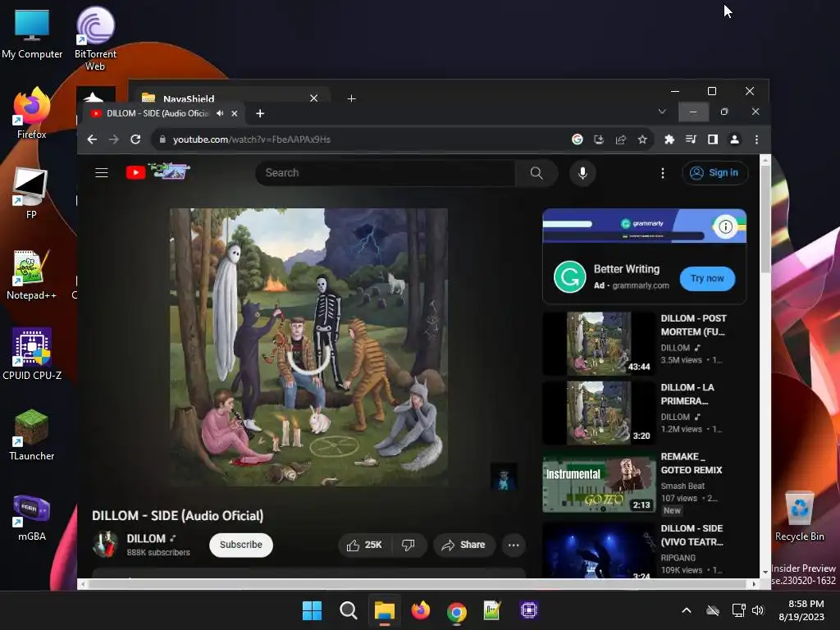This screenshot has height=630, width=840.
Task: Select the DILLOM - SIDE (Audio Oficial) tab
Action: tap(157, 113)
